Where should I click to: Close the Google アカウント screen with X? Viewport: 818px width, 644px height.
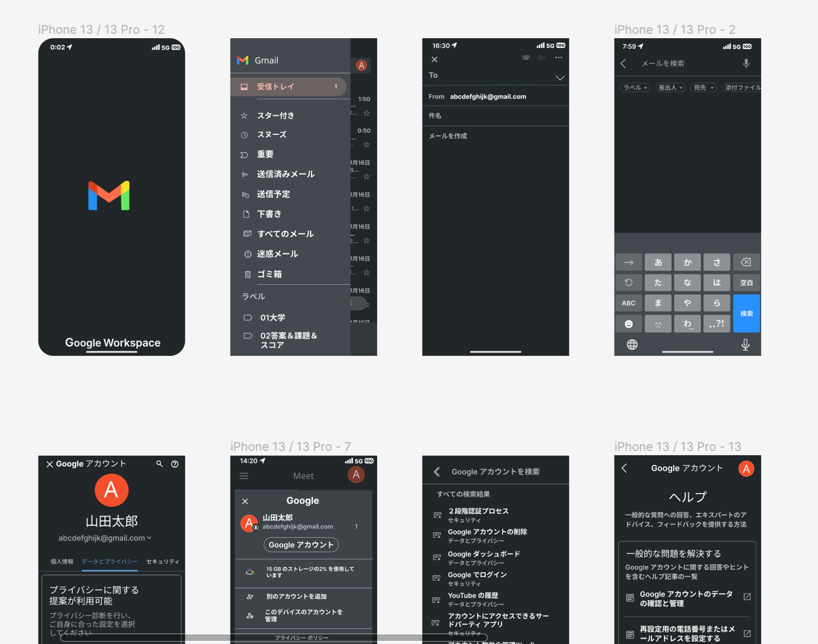pos(49,464)
